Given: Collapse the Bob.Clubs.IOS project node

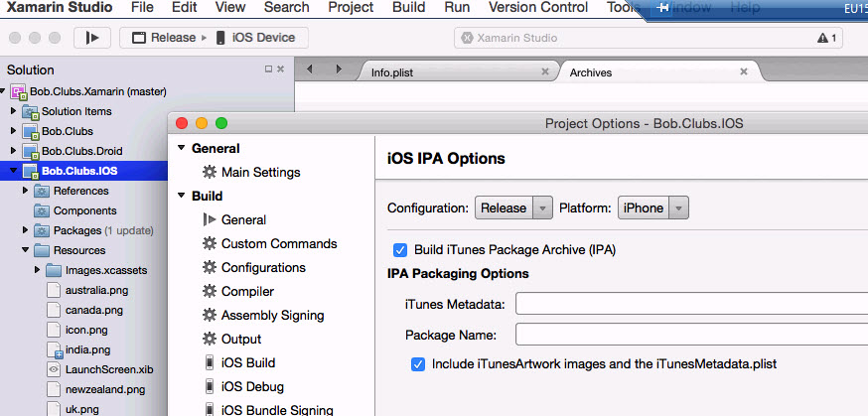Looking at the screenshot, I should pos(13,171).
